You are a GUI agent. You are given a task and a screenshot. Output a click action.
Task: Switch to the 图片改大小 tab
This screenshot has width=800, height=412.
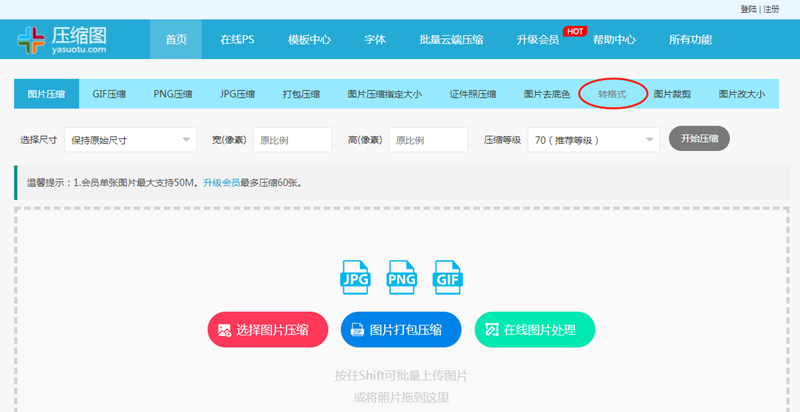coord(742,94)
